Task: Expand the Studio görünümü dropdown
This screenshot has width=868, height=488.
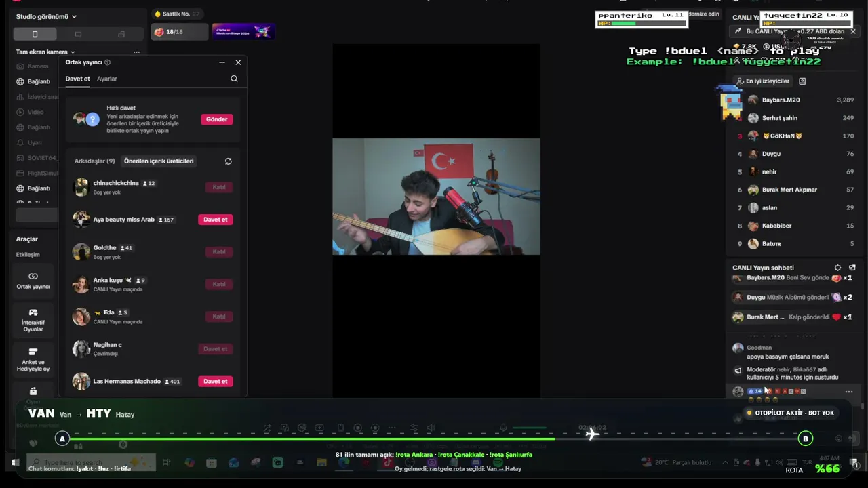Action: pos(46,16)
